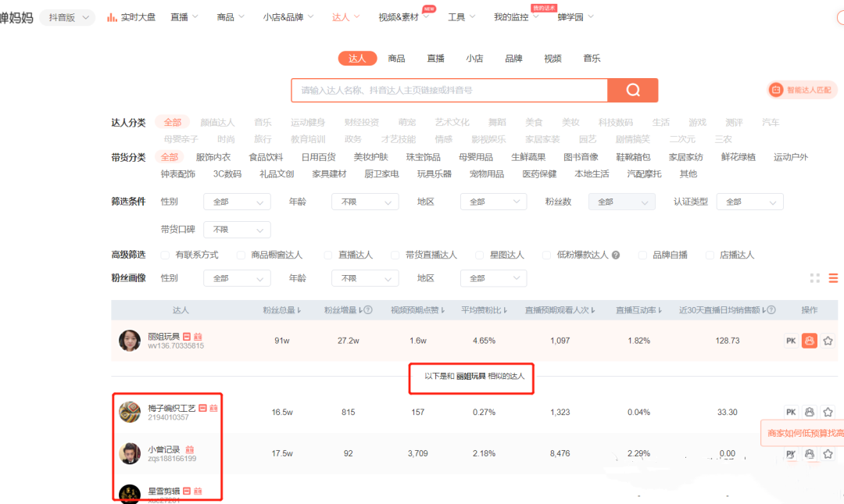844x504 pixels.
Task: Check 带货直播达人 filter checkbox
Action: coord(395,255)
